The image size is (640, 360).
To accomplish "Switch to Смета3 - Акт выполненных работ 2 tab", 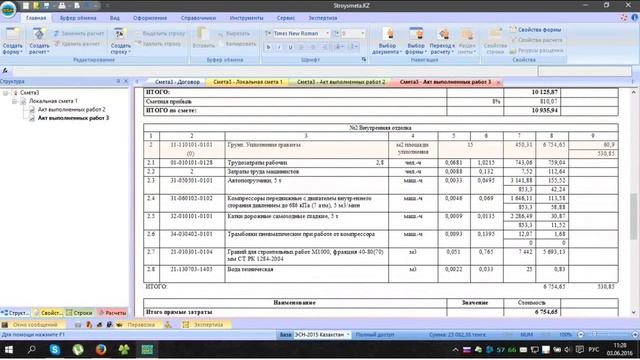I will coord(340,82).
